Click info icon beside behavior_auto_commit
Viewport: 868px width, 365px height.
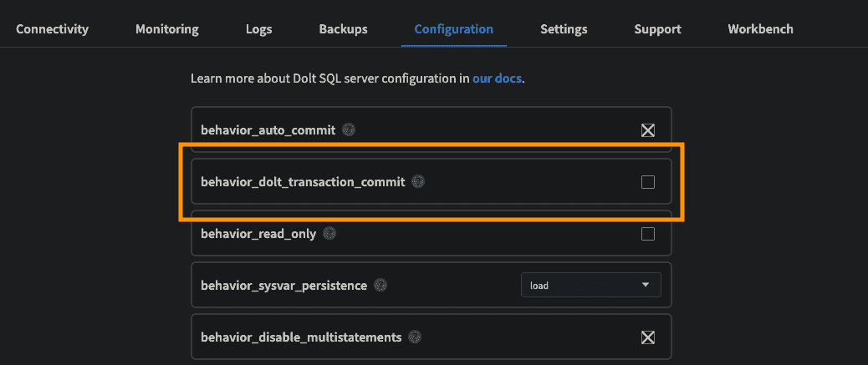(348, 130)
